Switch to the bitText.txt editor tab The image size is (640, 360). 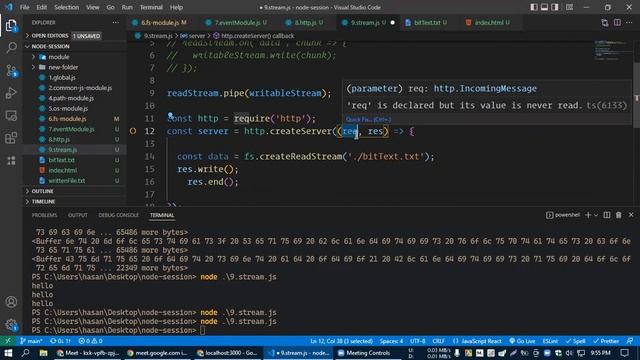point(427,22)
